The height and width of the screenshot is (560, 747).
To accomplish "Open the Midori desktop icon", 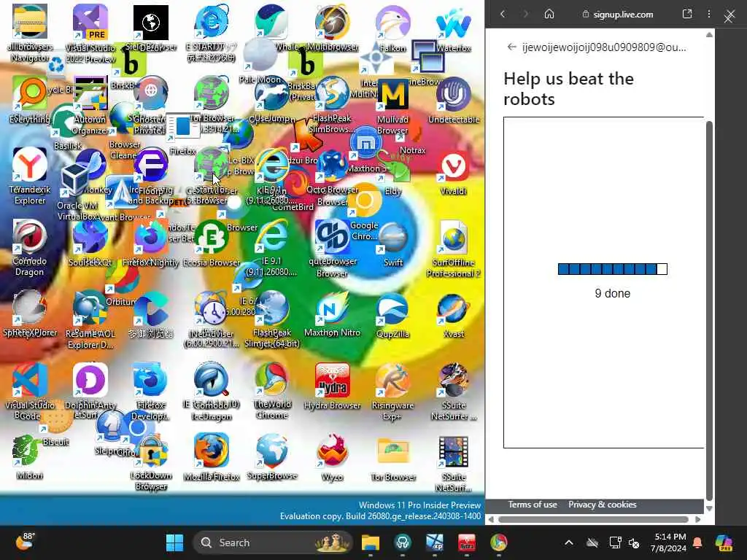I will click(28, 451).
